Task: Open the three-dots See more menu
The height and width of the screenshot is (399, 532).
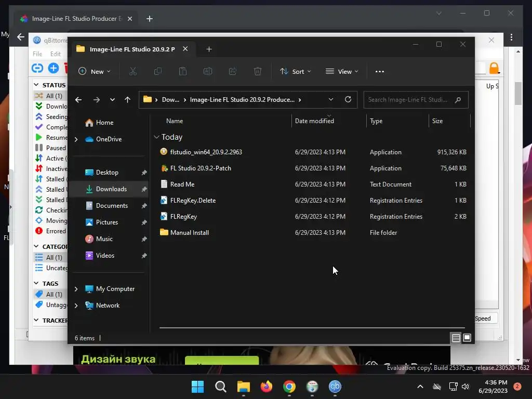Action: click(x=380, y=72)
